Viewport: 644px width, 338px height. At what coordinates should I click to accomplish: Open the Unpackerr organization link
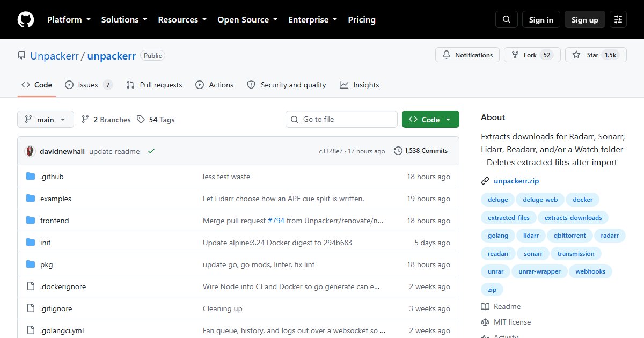[54, 55]
